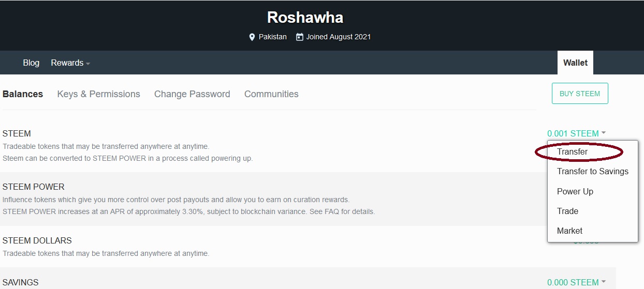
Task: Select Transfer to Savings option
Action: click(593, 171)
